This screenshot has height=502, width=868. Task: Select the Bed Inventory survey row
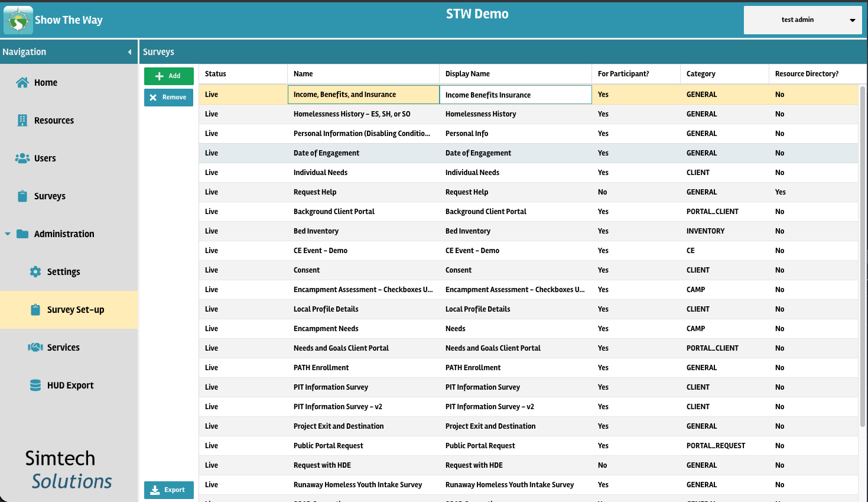coord(316,231)
